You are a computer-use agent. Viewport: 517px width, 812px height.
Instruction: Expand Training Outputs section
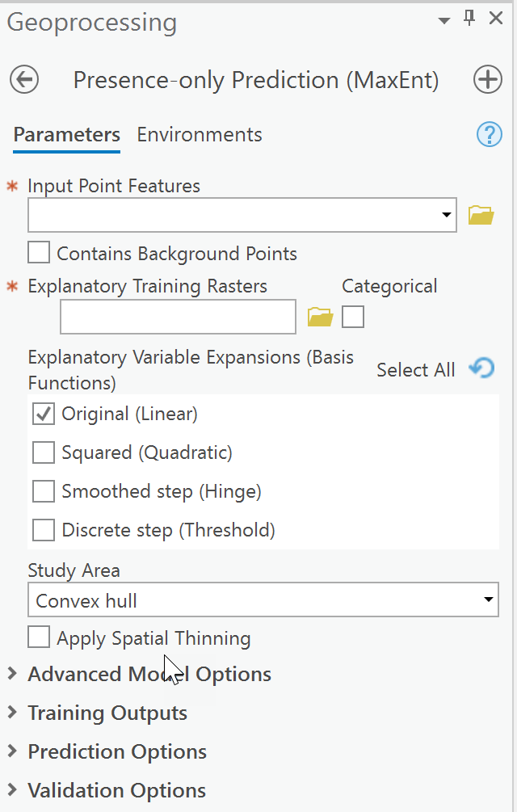[x=11, y=713]
